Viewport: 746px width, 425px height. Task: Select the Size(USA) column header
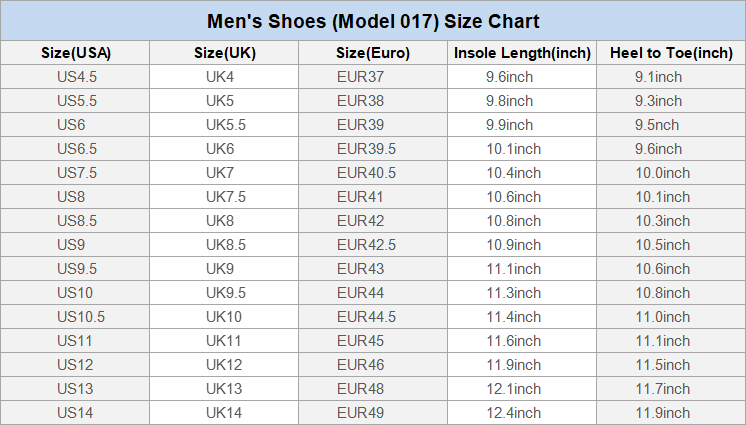click(x=76, y=53)
